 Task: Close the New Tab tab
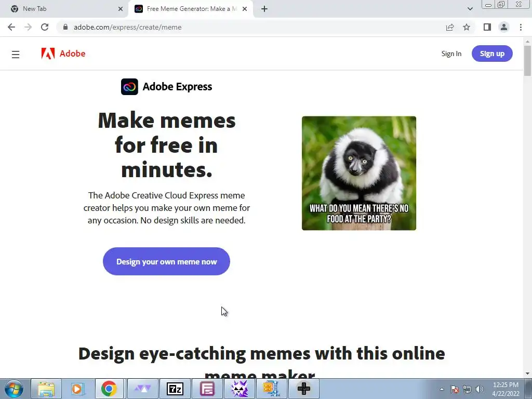point(121,9)
